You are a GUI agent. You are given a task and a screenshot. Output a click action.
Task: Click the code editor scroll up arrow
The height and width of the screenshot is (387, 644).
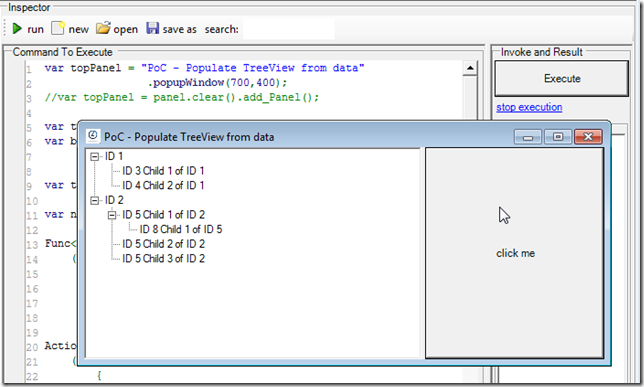click(470, 68)
